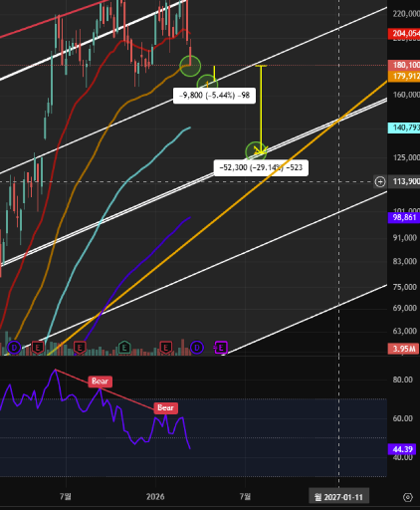Click the second red E earnings marker

(80, 348)
